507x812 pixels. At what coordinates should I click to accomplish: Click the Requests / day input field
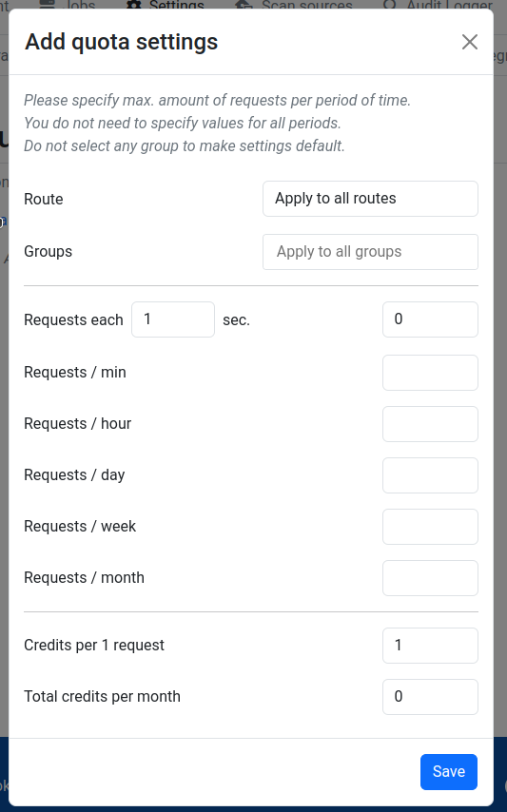430,474
